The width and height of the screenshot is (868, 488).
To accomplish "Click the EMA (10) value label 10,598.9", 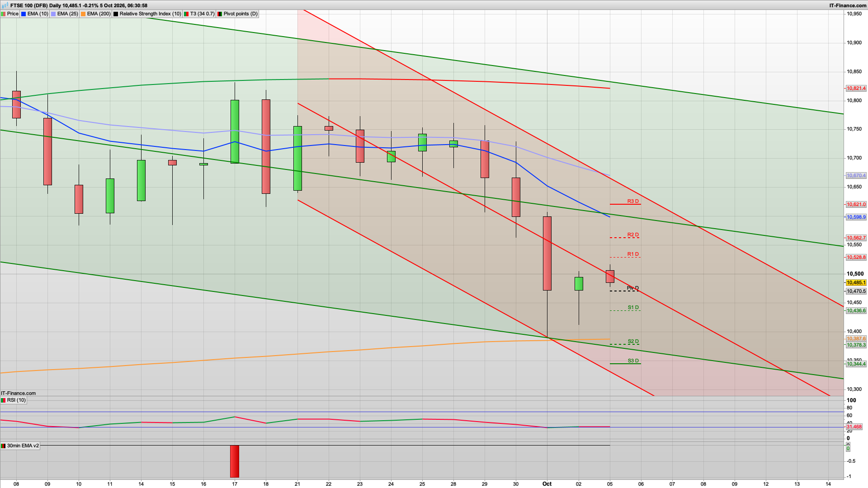I will 856,217.
